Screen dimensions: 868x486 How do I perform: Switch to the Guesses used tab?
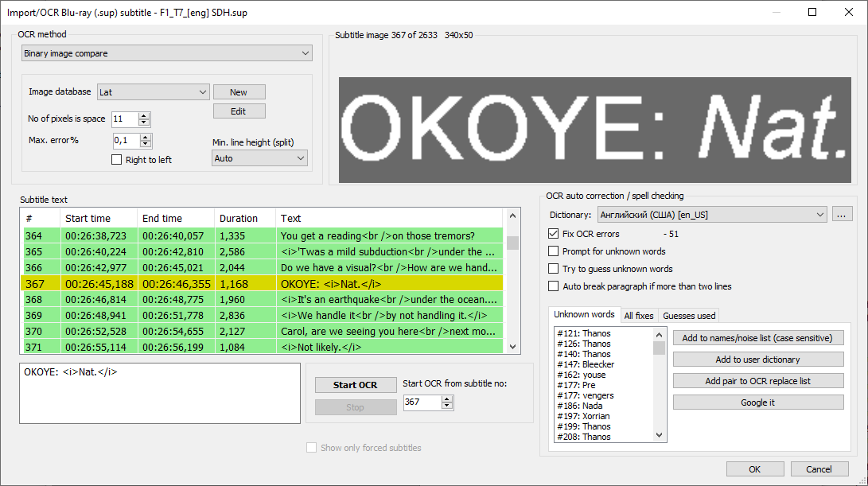coord(687,315)
